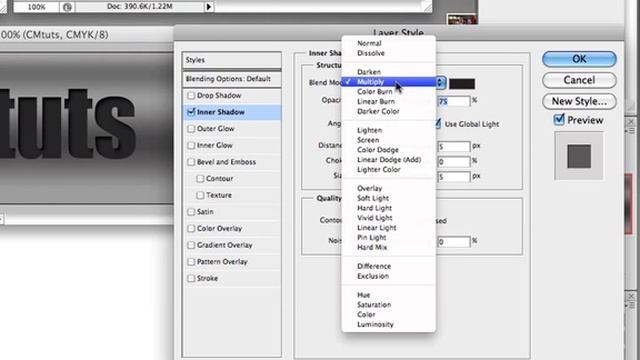The height and width of the screenshot is (360, 640).
Task: Uncheck the Inner Shadow checkbox
Action: (191, 112)
